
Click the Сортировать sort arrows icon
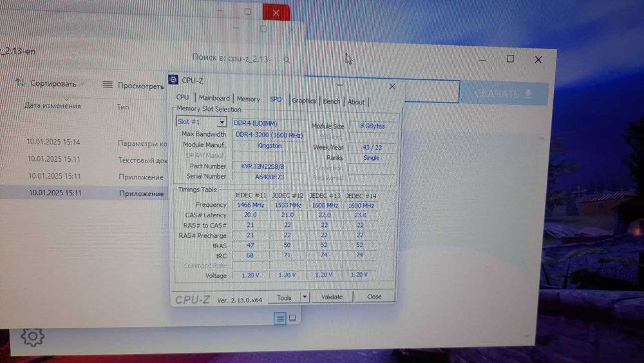(x=20, y=83)
